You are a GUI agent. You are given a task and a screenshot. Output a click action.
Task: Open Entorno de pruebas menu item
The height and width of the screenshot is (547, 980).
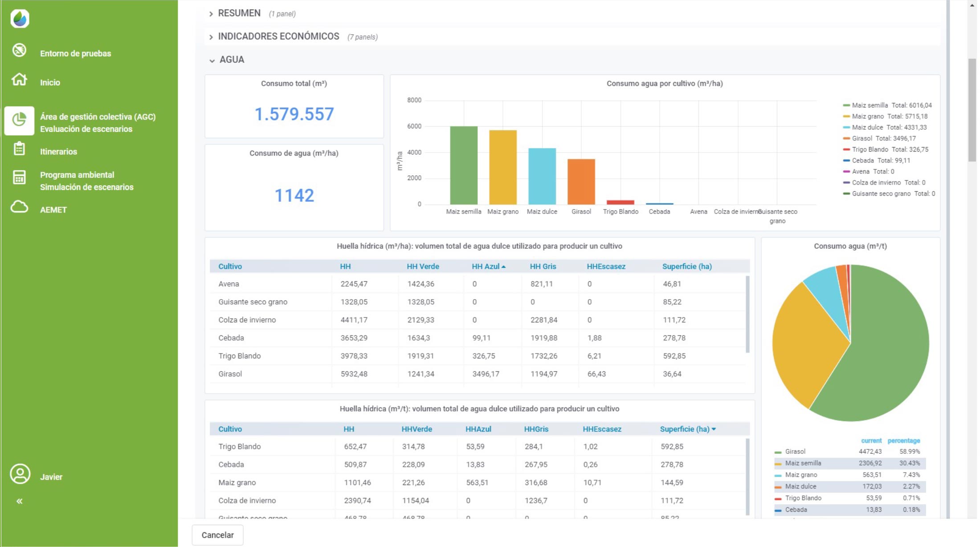tap(75, 53)
